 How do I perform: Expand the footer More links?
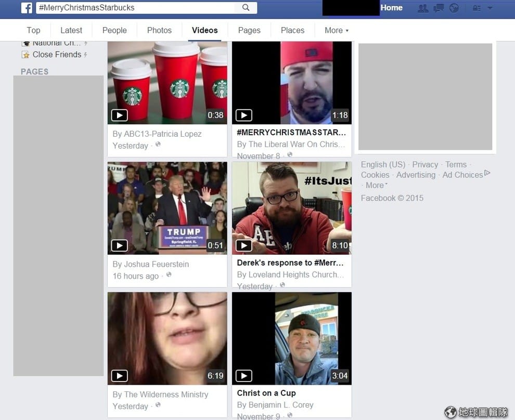pyautogui.click(x=377, y=186)
